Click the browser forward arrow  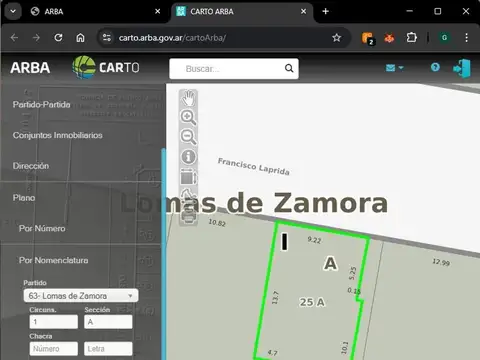(x=36, y=38)
